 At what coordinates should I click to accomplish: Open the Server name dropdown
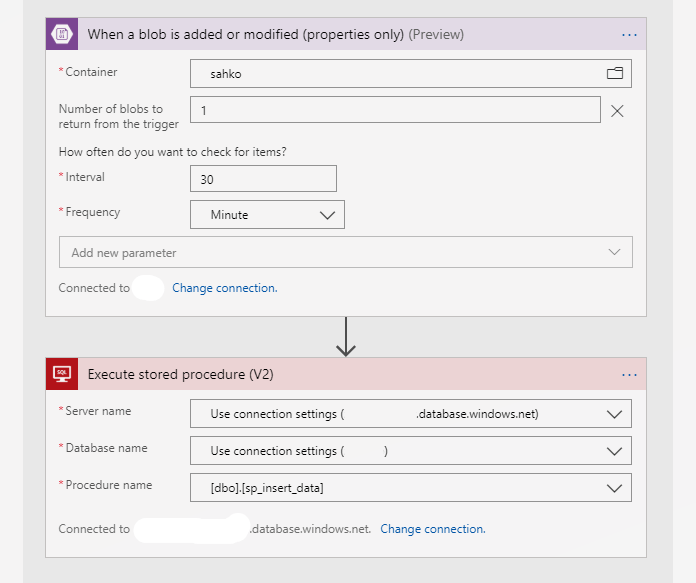tap(613, 414)
